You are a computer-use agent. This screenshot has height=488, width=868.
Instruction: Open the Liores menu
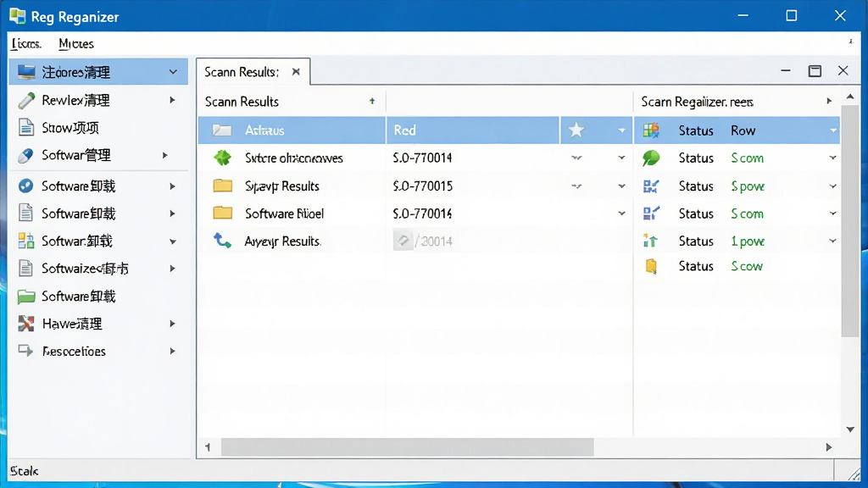pyautogui.click(x=26, y=44)
